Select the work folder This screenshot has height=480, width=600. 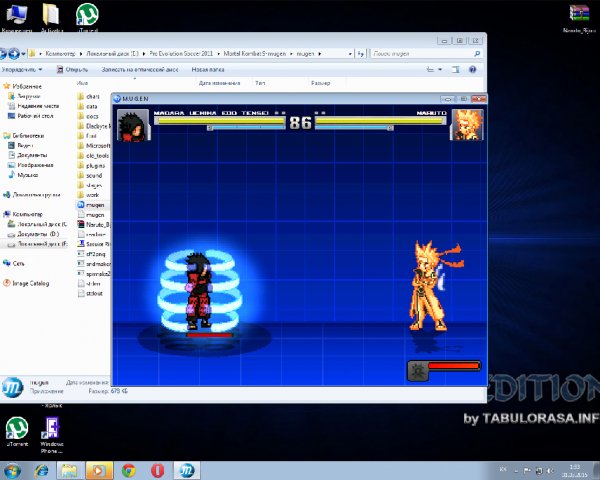coord(92,195)
